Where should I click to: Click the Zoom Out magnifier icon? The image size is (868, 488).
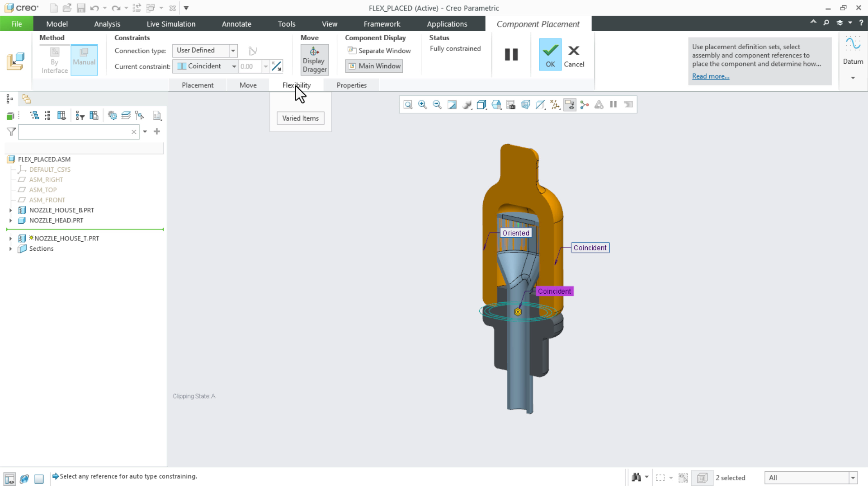point(437,105)
